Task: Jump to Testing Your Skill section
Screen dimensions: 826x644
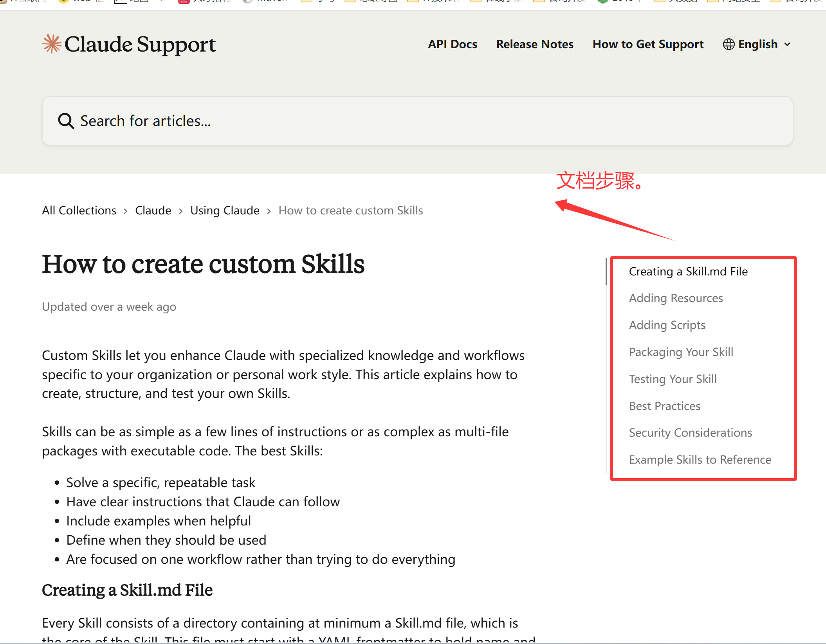Action: [x=673, y=379]
